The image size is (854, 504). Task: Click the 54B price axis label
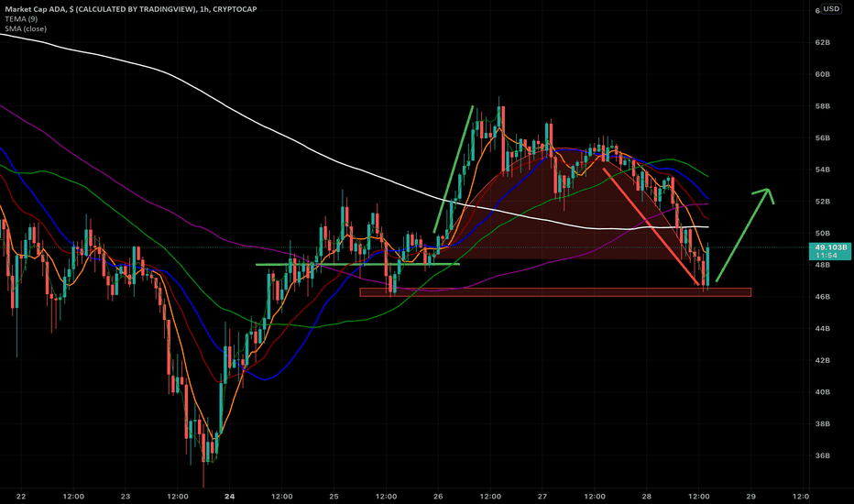click(x=823, y=170)
